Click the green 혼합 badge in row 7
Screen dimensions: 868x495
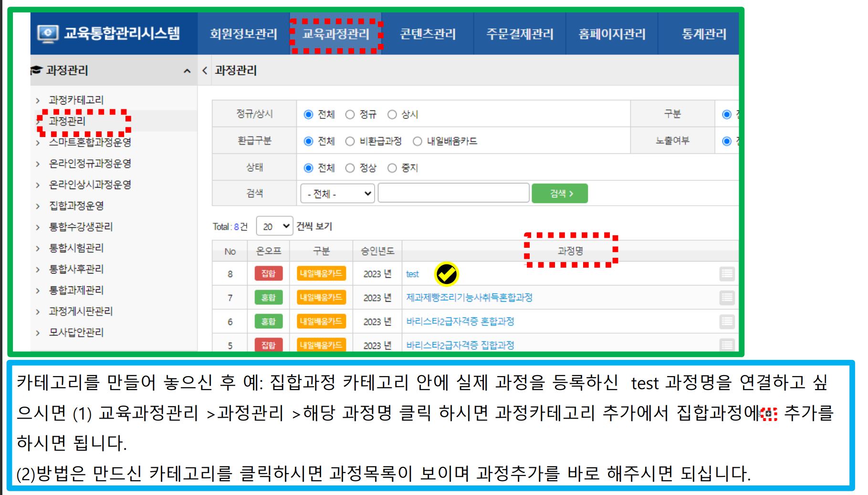pyautogui.click(x=268, y=297)
